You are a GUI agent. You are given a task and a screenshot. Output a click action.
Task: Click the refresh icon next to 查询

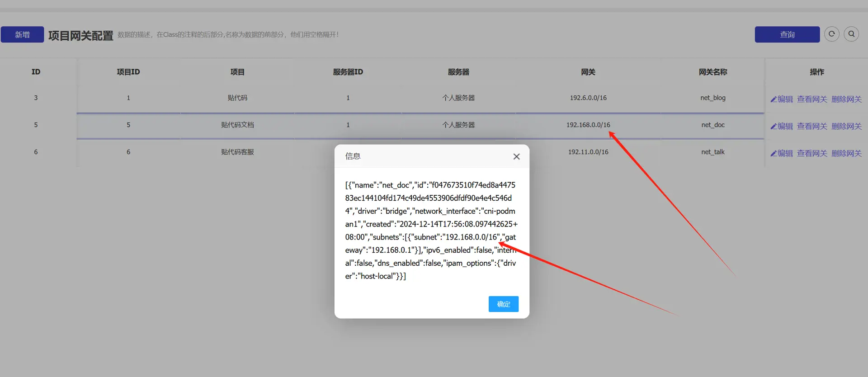coord(831,34)
